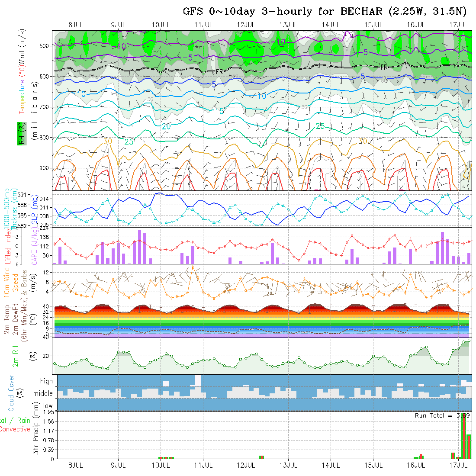This screenshot has height=476, width=476.
Task: Click the "low" cloud cover label
Action: coord(48,406)
